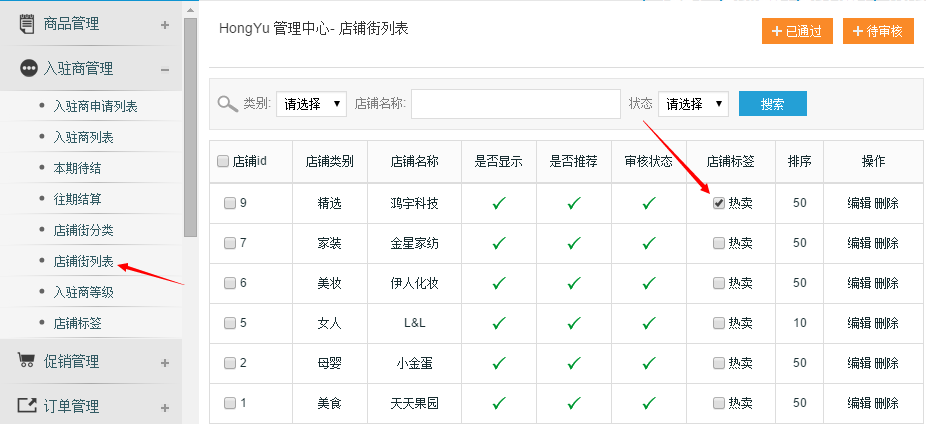Screen dimensions: 926x424
Task: Check 热卖 tag for 金星家纺
Action: pos(719,243)
